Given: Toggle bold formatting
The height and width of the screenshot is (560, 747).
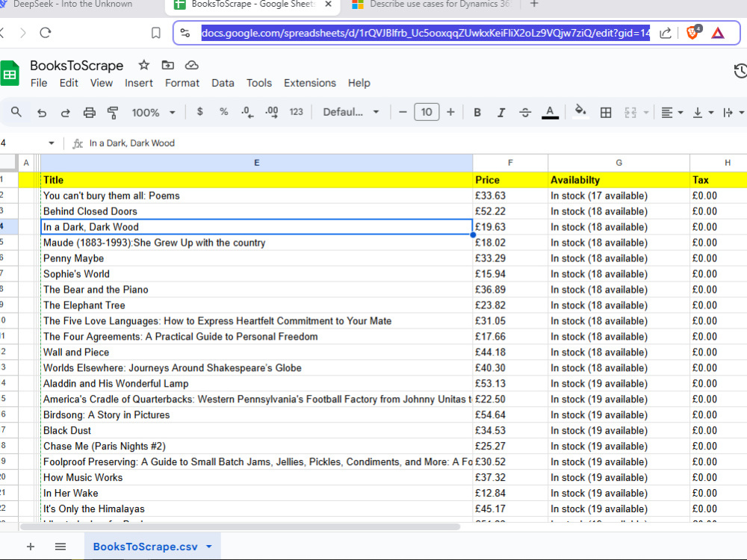Looking at the screenshot, I should 477,113.
